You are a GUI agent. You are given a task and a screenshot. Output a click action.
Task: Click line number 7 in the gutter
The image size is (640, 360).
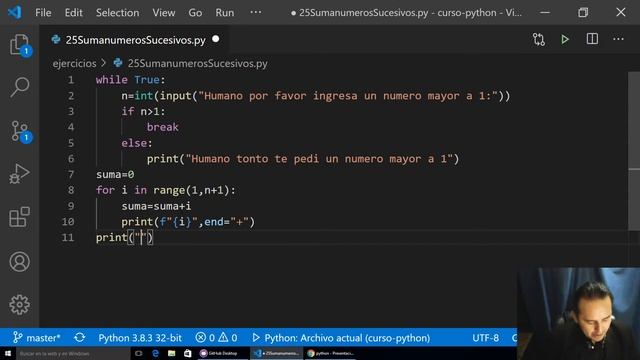[71, 175]
